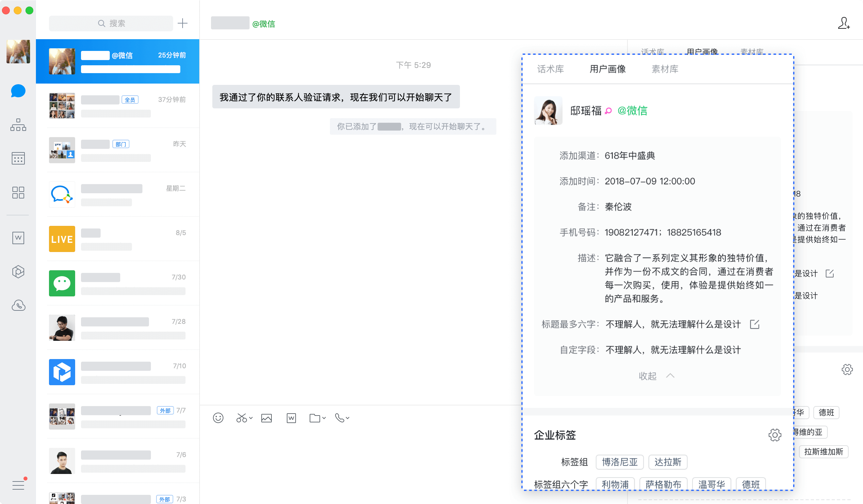
Task: Open the calendar sidebar icon
Action: (x=18, y=158)
